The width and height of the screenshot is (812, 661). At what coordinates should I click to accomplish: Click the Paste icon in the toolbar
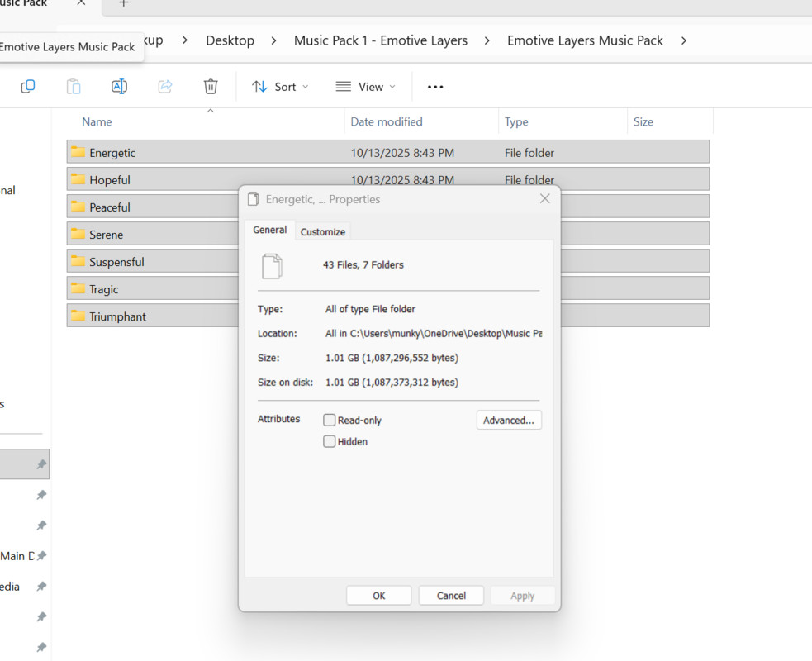coord(73,86)
